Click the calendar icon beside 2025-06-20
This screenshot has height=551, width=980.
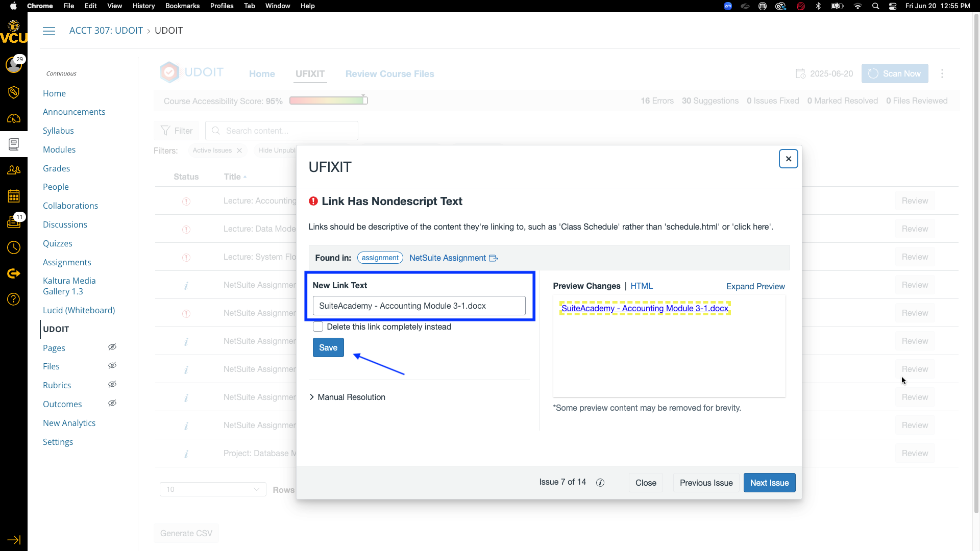(x=800, y=73)
